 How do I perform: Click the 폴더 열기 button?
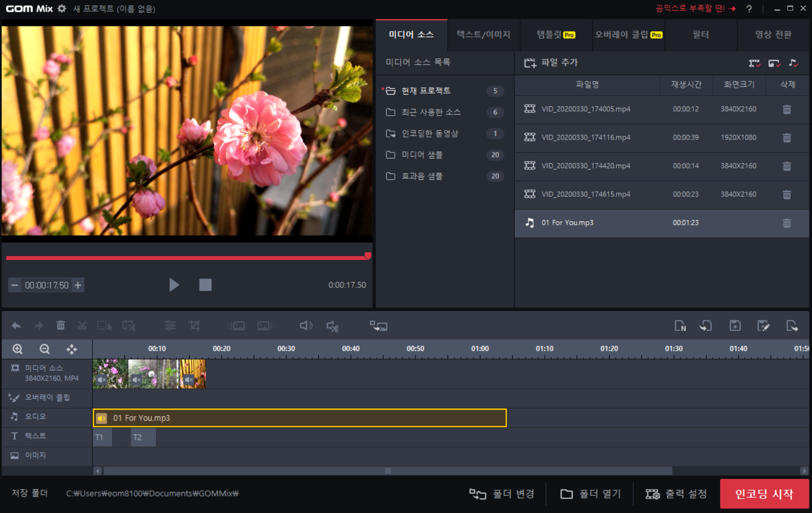(x=591, y=494)
